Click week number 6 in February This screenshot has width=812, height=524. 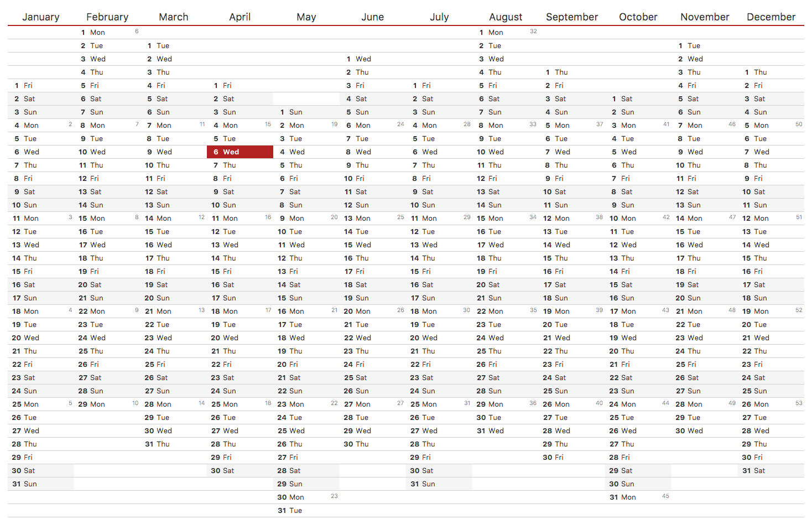tap(137, 31)
